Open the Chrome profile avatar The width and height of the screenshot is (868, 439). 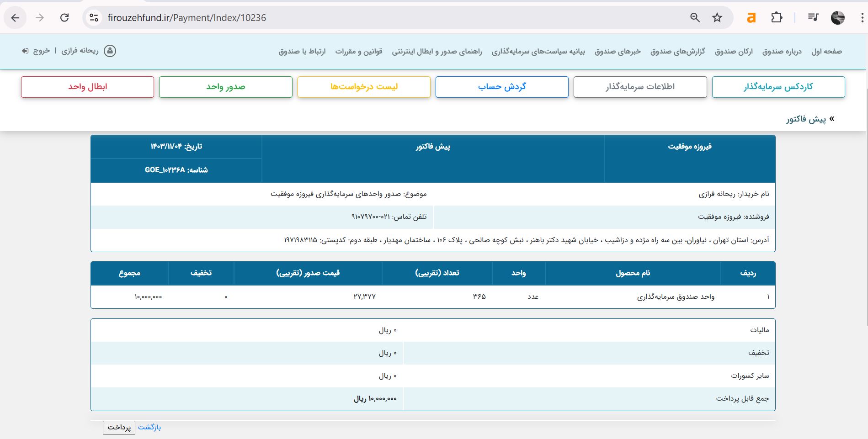[837, 18]
